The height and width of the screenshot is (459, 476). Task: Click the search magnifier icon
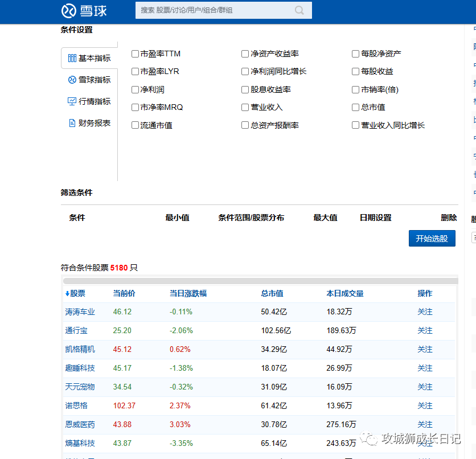click(299, 10)
